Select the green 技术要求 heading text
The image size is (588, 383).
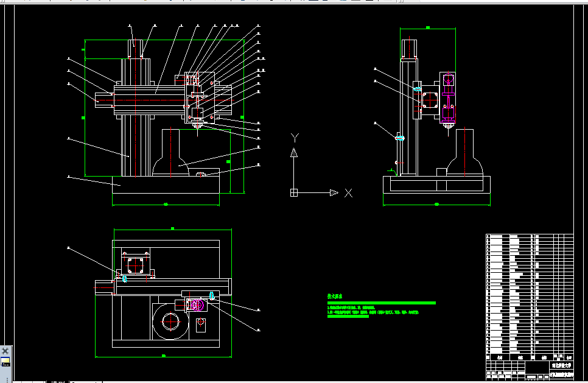[335, 297]
